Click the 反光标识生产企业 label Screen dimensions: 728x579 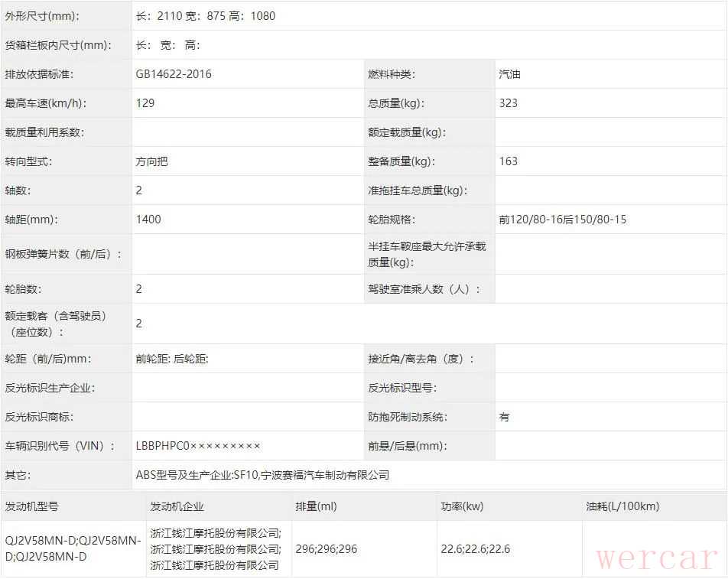[50, 388]
